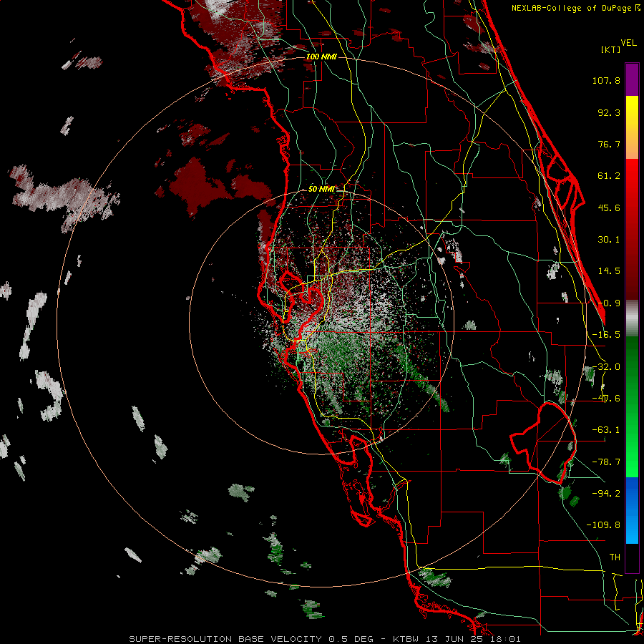644x644 pixels.
Task: Click the 61.2 velocity scale value
Action: [x=609, y=176]
